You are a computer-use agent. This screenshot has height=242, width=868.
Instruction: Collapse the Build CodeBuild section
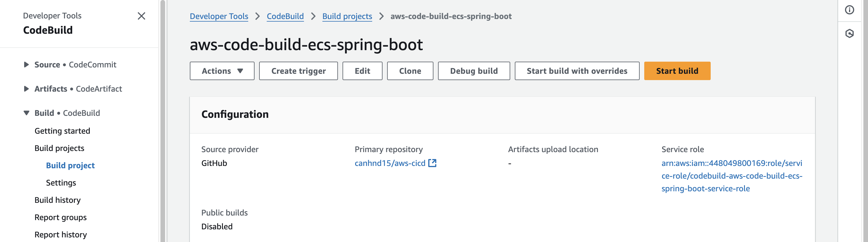(26, 113)
